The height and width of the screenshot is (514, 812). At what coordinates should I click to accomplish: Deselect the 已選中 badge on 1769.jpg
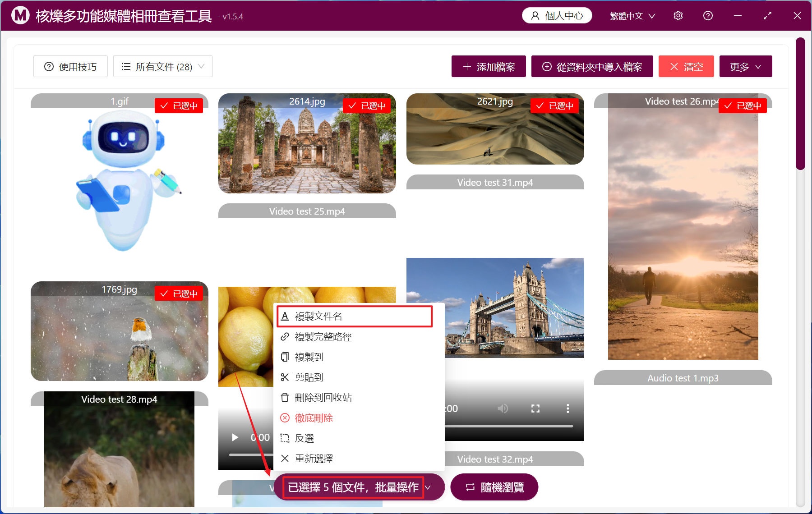click(179, 294)
